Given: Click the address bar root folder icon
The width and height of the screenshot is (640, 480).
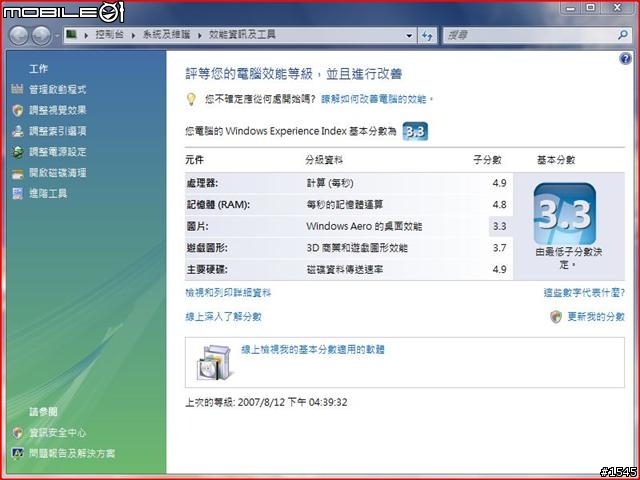Looking at the screenshot, I should [x=71, y=34].
